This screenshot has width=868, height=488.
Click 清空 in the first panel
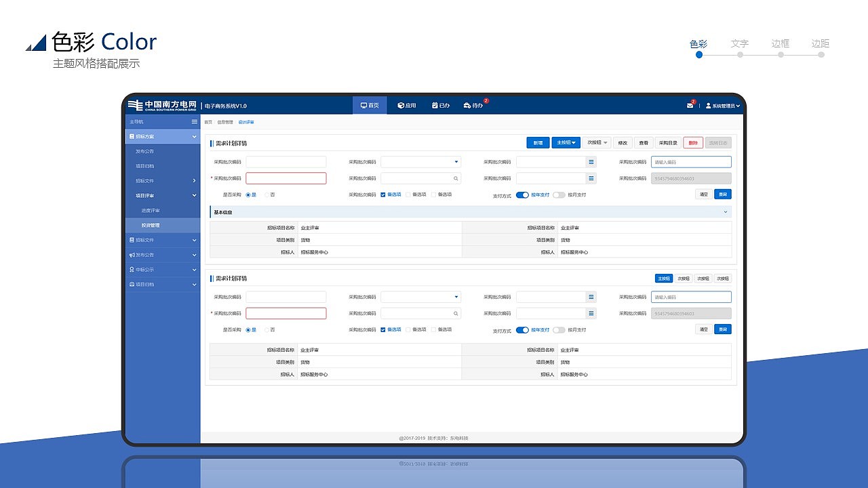coord(703,195)
